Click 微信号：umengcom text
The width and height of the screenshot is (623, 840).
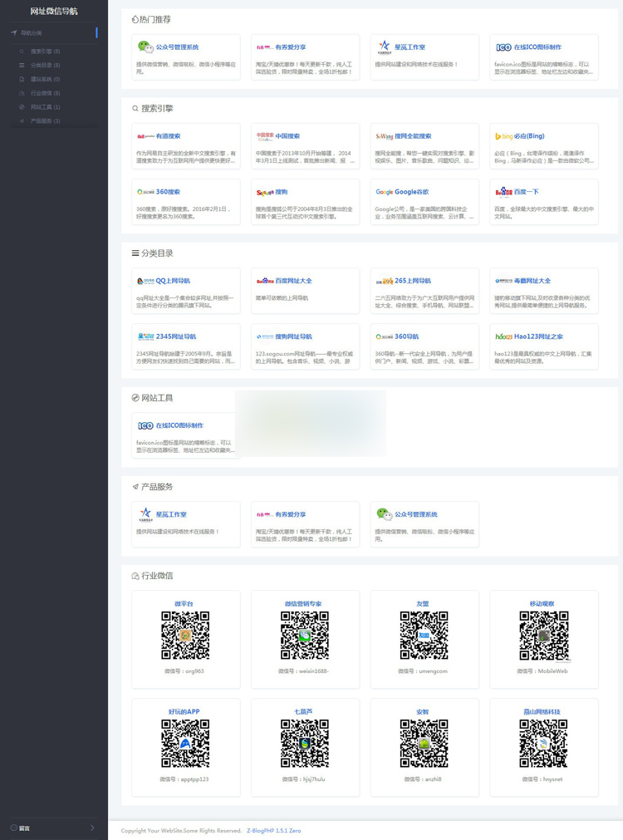coord(423,671)
